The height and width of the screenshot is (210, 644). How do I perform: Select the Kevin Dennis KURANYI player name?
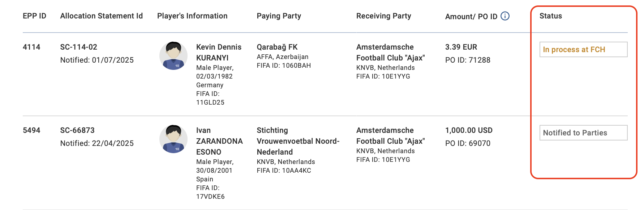(219, 52)
